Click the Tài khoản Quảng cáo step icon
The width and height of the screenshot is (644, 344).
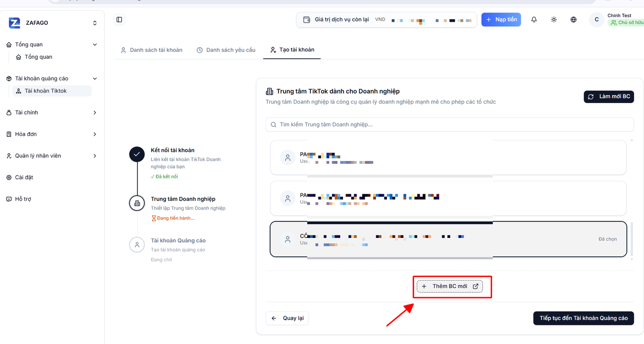click(x=137, y=244)
